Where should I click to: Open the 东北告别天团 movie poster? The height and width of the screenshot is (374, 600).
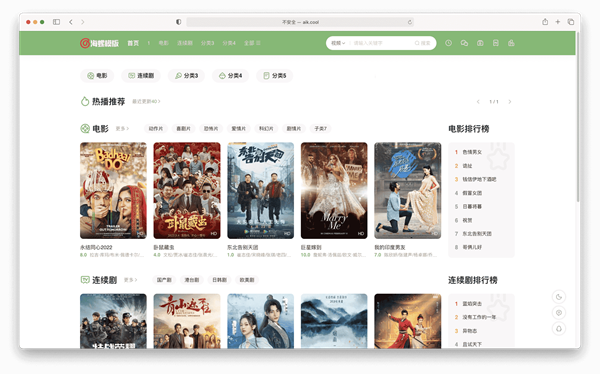[261, 191]
